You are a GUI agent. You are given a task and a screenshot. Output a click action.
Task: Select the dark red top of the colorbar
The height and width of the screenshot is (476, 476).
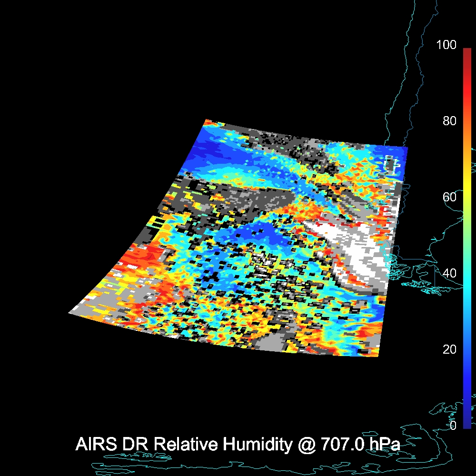pos(466,51)
